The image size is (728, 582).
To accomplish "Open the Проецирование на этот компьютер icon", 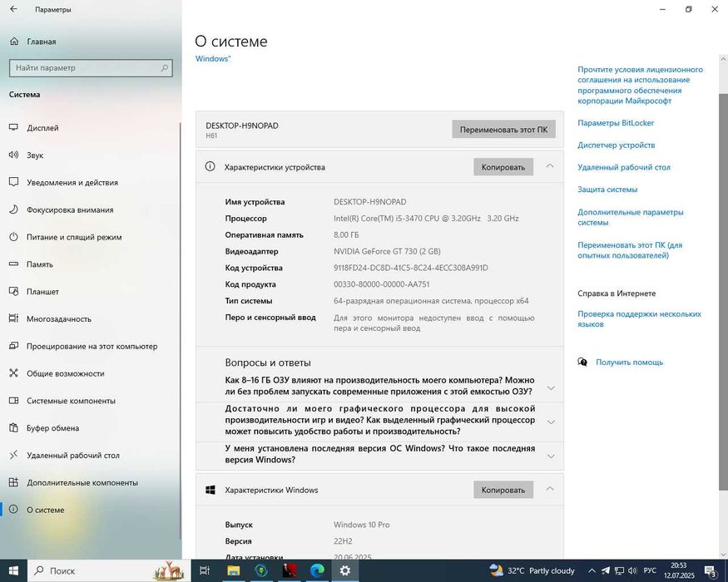I will [13, 346].
